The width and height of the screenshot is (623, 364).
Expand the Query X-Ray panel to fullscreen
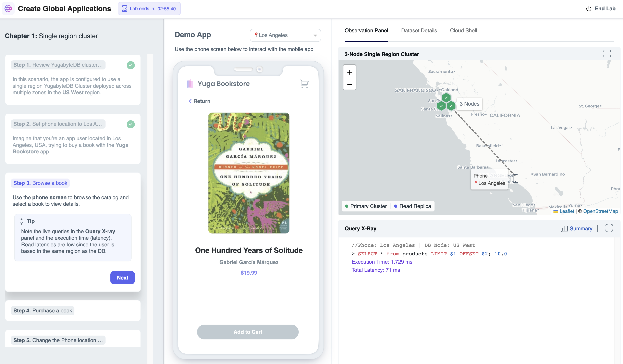(609, 228)
